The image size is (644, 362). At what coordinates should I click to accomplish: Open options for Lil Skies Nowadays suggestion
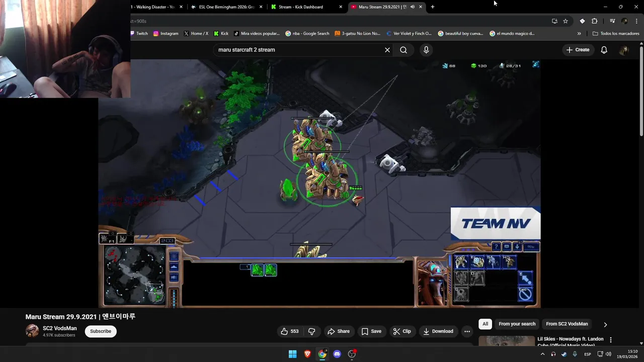(x=611, y=340)
